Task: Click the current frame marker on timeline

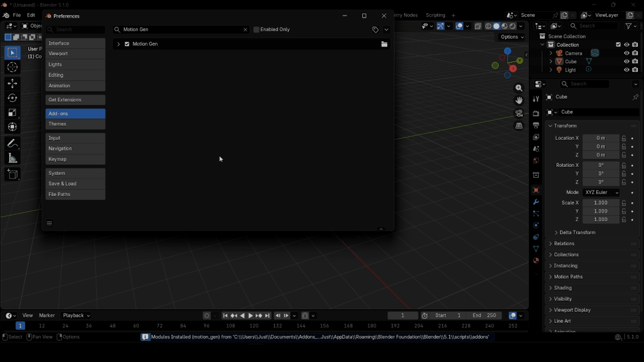Action: coord(20,326)
